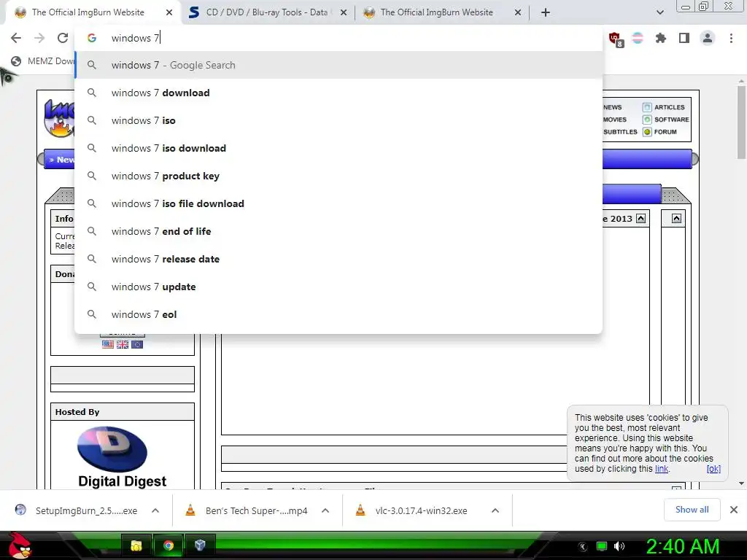This screenshot has height=560, width=747.
Task: Reload the current page
Action: [x=63, y=38]
